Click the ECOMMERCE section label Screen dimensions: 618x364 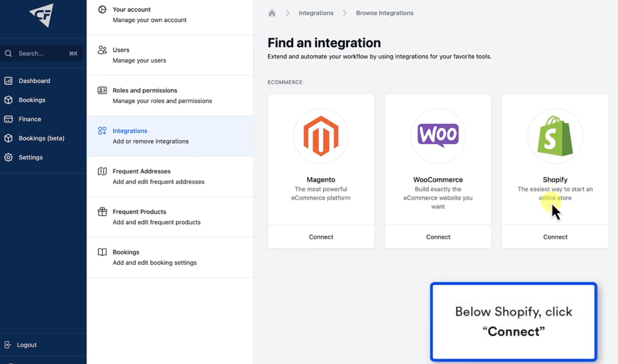[285, 82]
